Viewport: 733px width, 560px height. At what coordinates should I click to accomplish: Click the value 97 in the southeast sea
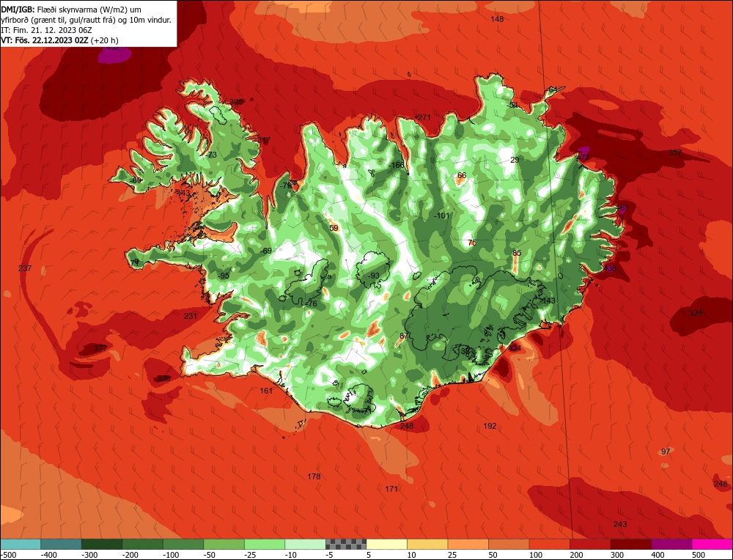pos(666,452)
